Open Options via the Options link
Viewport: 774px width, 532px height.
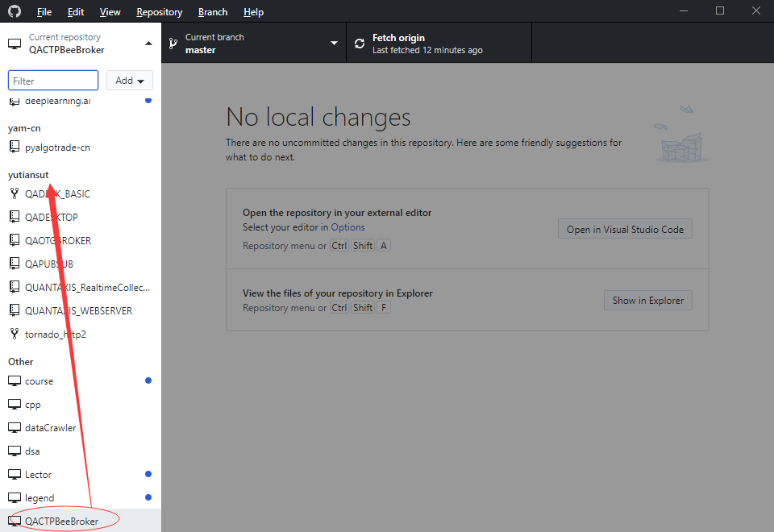(x=347, y=227)
